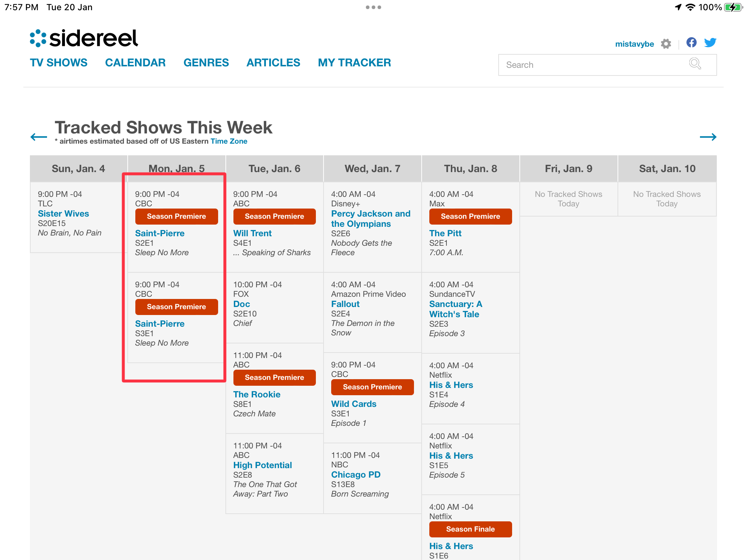This screenshot has width=747, height=560.
Task: Open MY TRACKER page
Action: coord(354,63)
